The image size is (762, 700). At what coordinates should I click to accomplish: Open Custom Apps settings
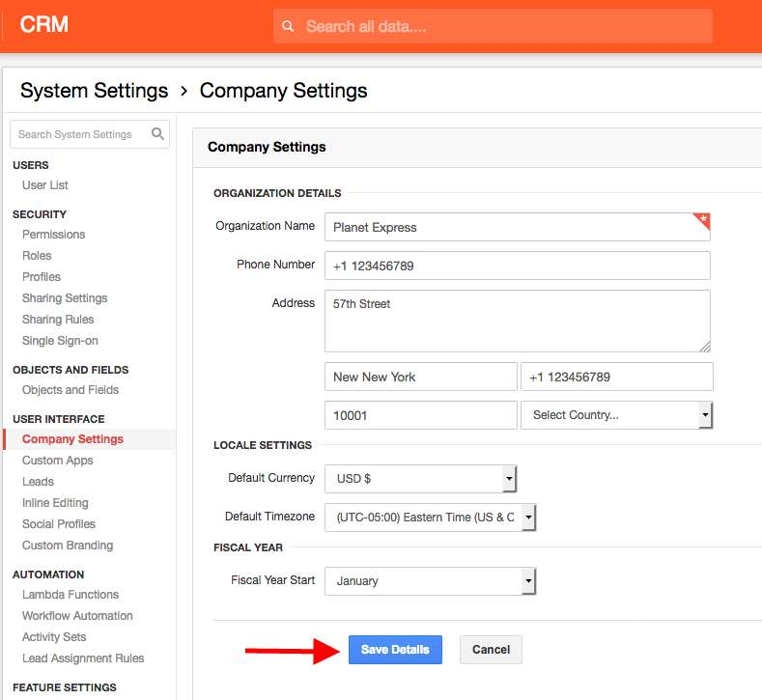(x=57, y=461)
